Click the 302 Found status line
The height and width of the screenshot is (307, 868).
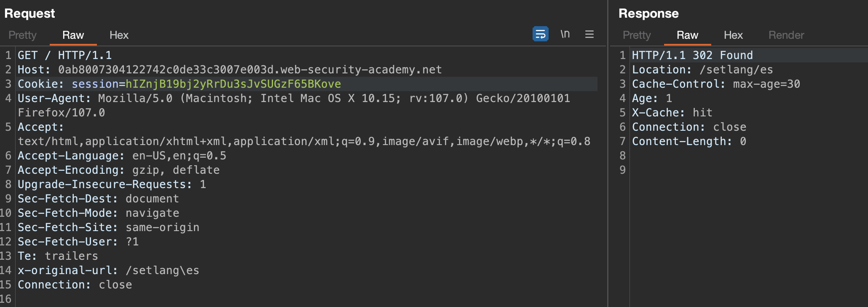pyautogui.click(x=692, y=55)
